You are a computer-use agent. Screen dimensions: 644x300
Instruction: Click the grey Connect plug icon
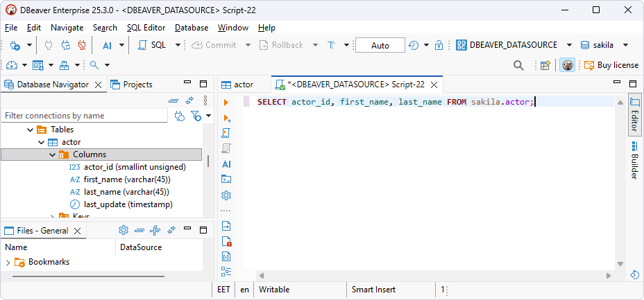tap(49, 45)
